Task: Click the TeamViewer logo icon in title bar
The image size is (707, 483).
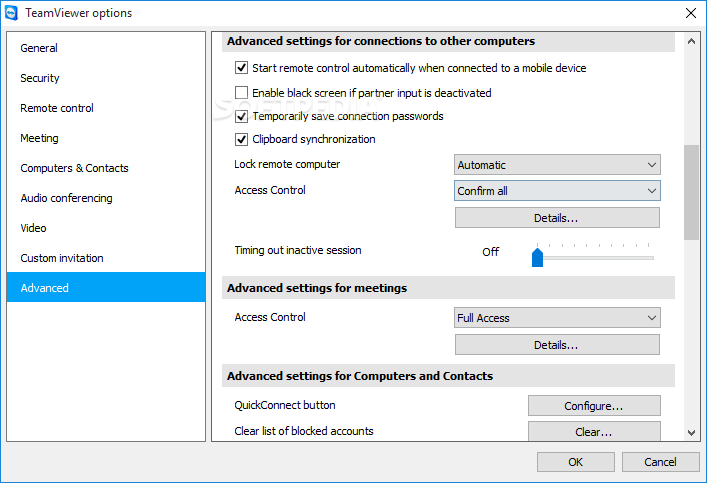Action: click(x=11, y=13)
